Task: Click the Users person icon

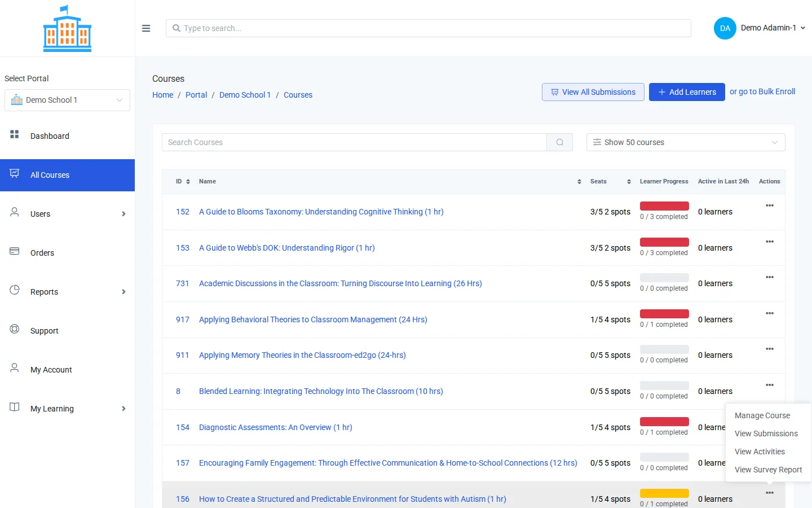Action: (x=15, y=212)
